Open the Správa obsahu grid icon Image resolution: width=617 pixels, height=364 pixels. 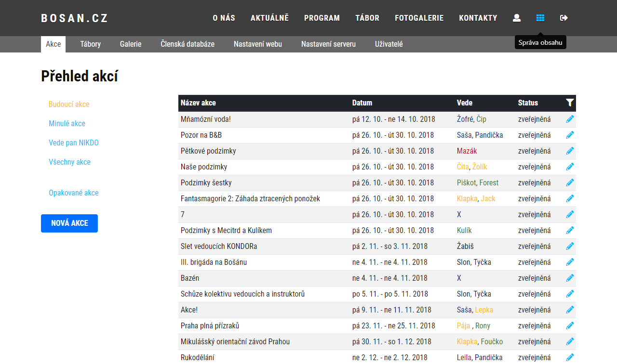point(540,18)
